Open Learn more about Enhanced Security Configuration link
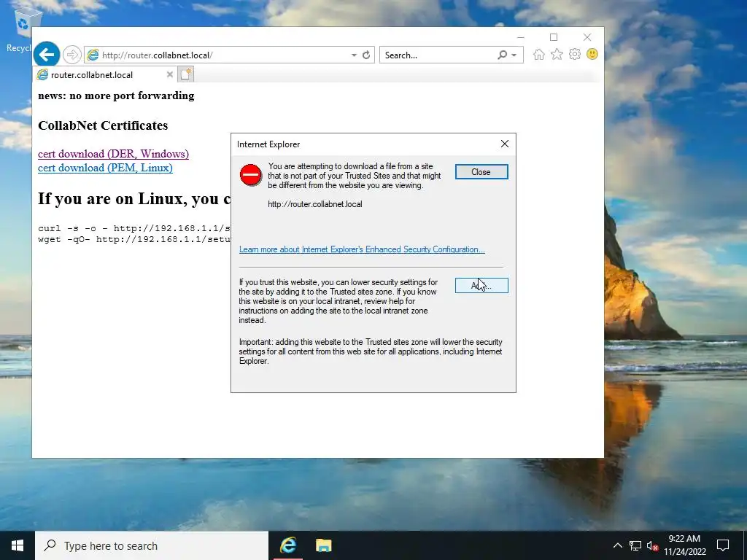The image size is (747, 560). tap(362, 249)
